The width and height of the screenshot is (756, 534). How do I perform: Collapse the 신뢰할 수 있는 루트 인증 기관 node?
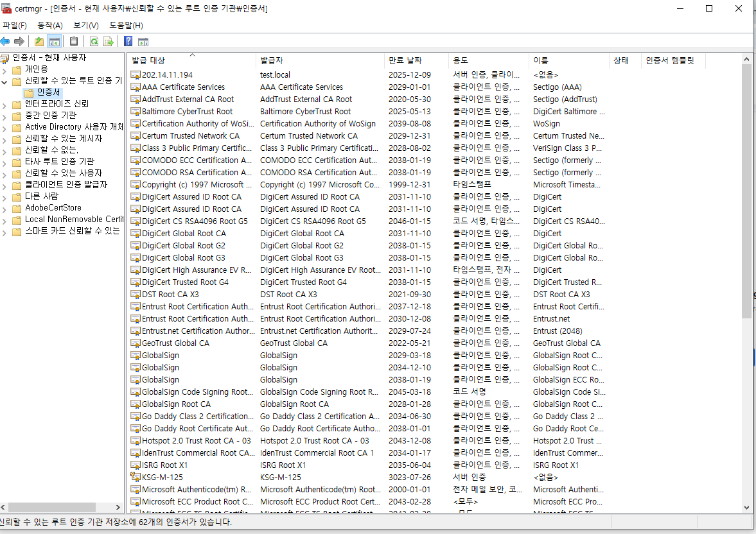click(x=4, y=82)
